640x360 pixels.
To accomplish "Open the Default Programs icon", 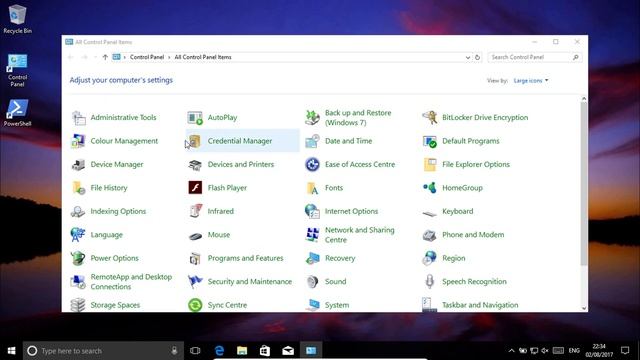I will pyautogui.click(x=429, y=141).
